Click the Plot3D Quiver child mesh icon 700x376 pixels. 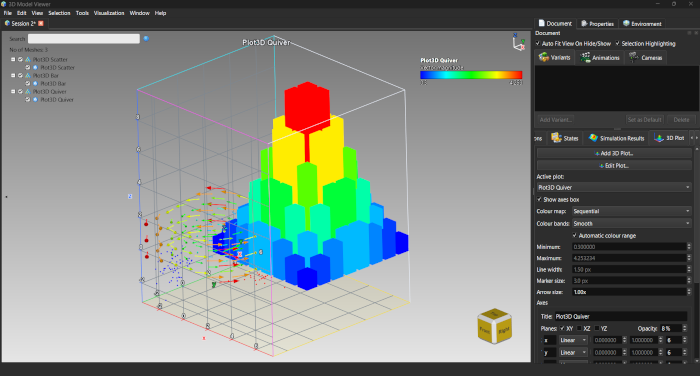pos(35,100)
